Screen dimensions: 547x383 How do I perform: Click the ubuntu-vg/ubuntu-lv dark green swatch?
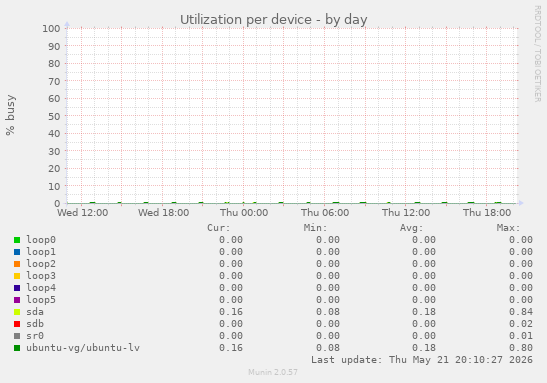click(x=17, y=348)
